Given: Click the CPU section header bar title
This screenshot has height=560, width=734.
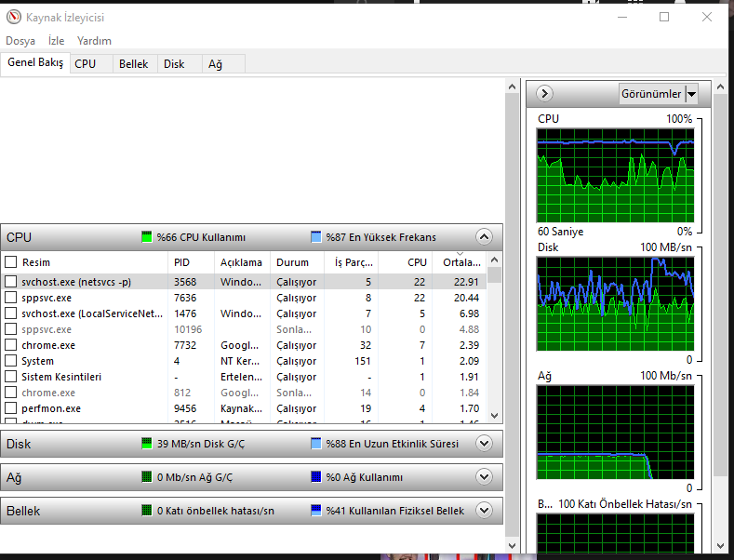Looking at the screenshot, I should pos(19,237).
